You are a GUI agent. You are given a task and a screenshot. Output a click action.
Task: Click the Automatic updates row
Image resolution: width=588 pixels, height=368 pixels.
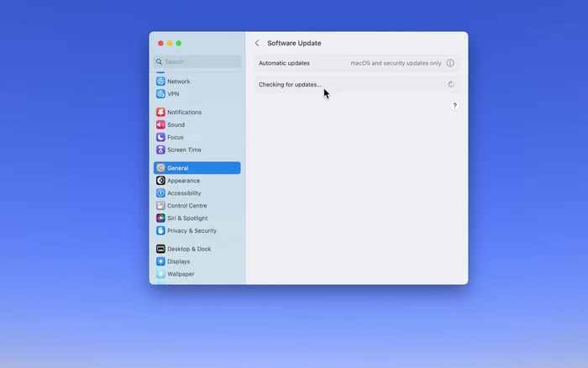tap(336, 63)
